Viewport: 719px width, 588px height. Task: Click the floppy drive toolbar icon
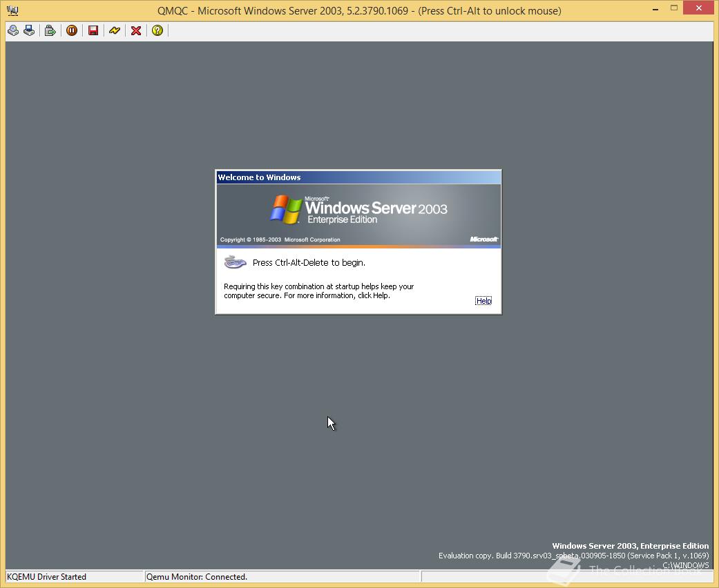[29, 30]
